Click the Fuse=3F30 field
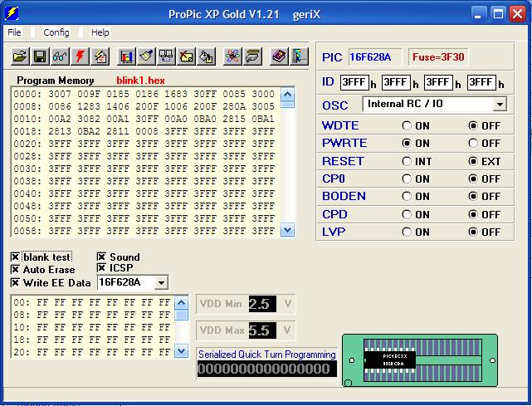Viewport: 532px width, 406px height. pos(438,57)
